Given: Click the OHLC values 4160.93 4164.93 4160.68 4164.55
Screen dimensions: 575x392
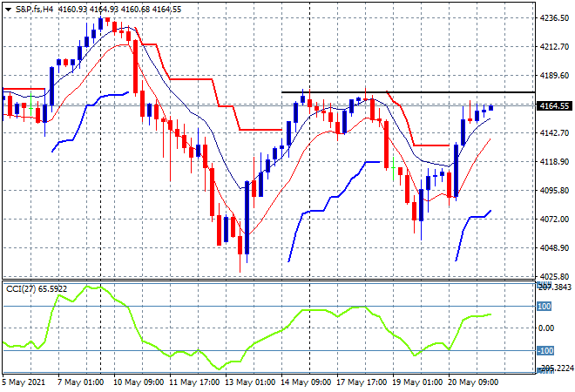Looking at the screenshot, I should click(119, 10).
